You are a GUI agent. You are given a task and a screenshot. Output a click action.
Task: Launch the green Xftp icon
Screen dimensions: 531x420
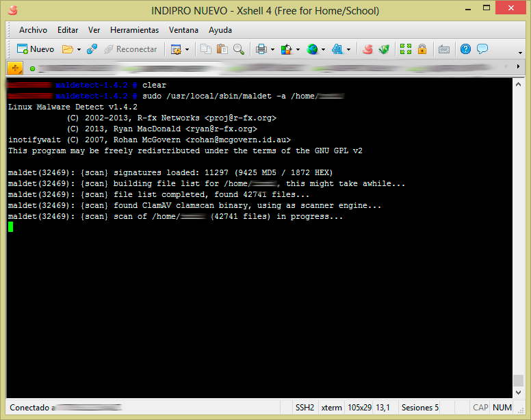point(384,49)
